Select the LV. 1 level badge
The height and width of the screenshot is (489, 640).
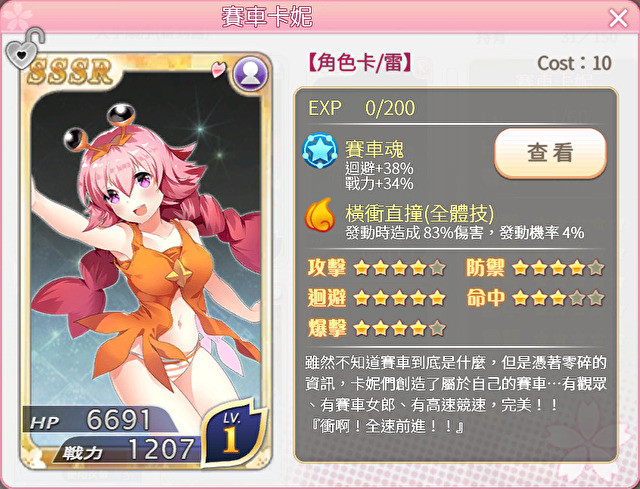click(x=233, y=432)
